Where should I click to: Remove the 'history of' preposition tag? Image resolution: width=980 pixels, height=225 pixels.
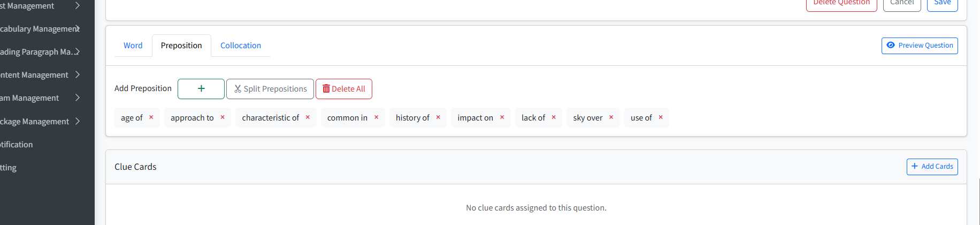point(438,117)
